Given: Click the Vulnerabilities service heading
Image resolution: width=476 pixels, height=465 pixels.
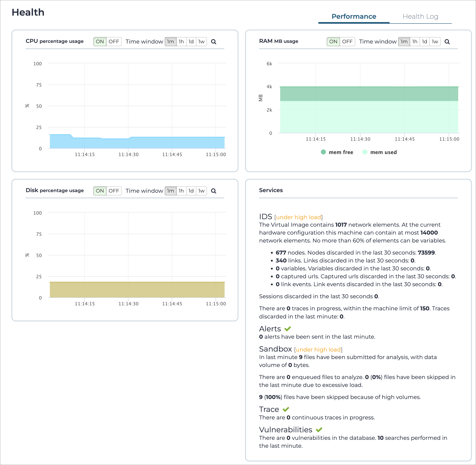Looking at the screenshot, I should (286, 430).
